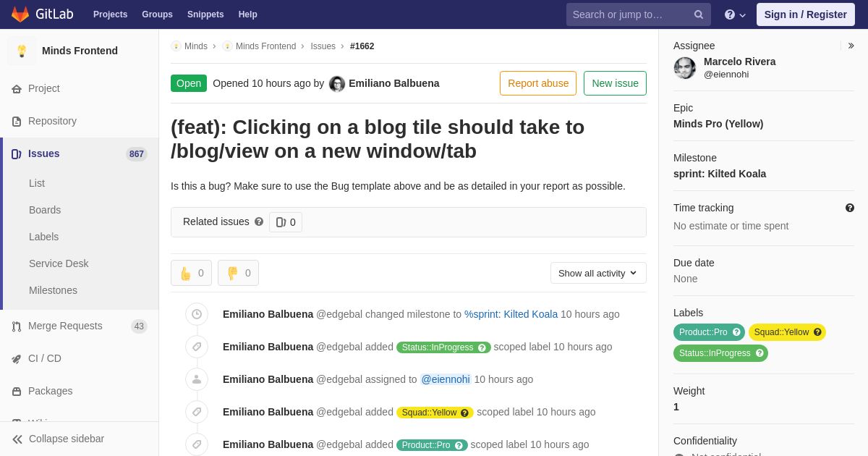868x456 pixels.
Task: Give a thumbs up reaction
Action: pos(191,273)
